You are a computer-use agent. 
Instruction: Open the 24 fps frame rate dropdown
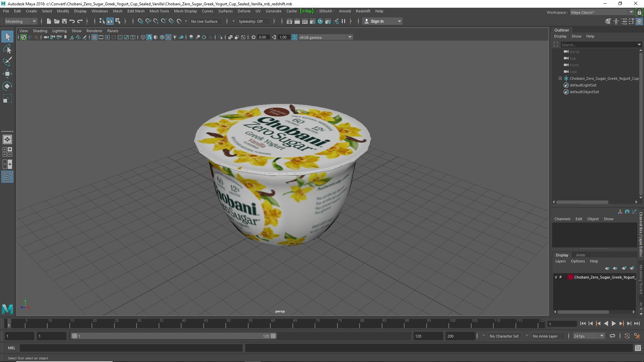point(589,336)
